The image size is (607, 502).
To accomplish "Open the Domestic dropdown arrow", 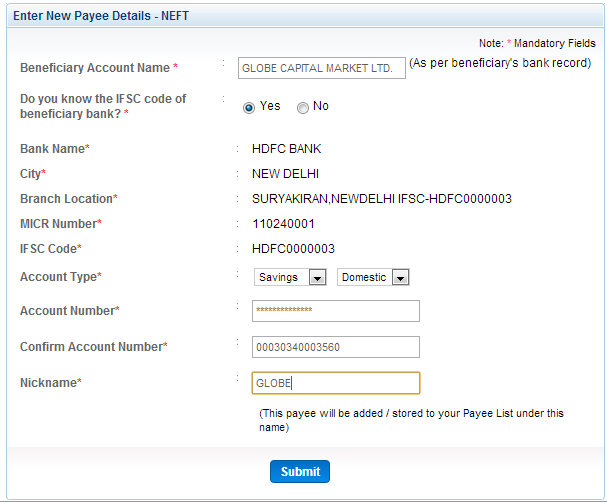I will click(x=400, y=278).
